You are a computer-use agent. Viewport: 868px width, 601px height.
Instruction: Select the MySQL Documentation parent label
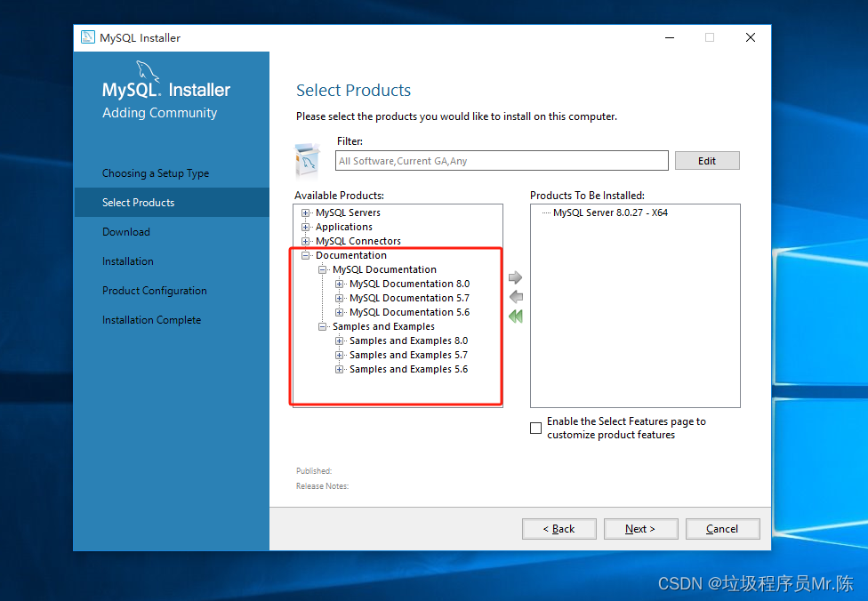tap(384, 269)
